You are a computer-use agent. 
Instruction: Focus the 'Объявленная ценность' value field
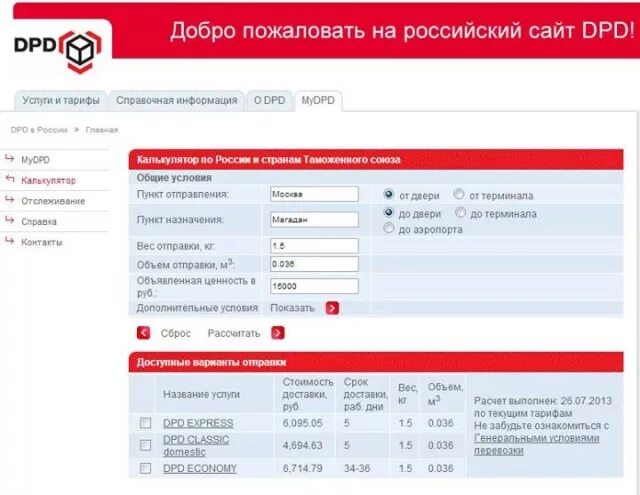click(314, 286)
